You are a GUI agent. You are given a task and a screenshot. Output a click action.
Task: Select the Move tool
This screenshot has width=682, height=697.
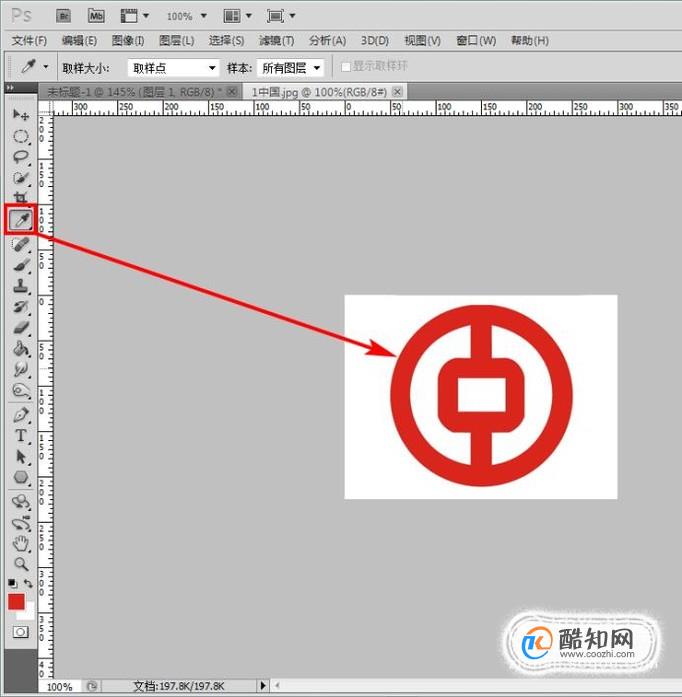pos(20,115)
